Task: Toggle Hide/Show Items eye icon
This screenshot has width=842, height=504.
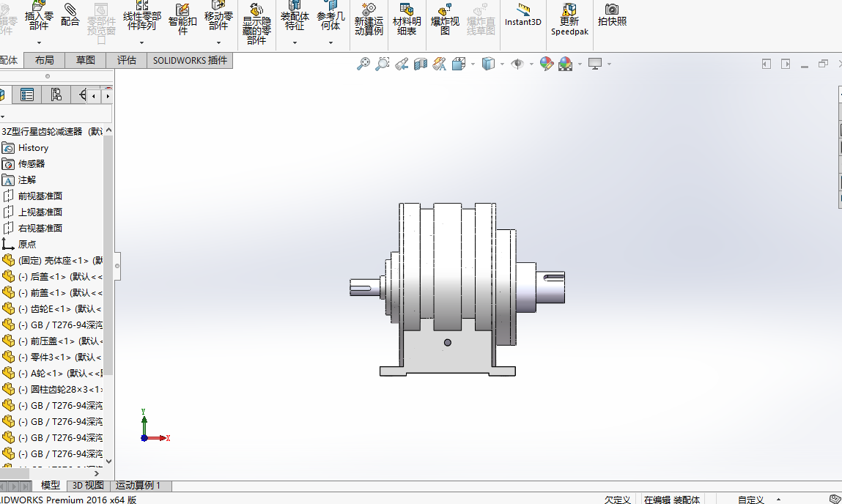Action: point(517,64)
